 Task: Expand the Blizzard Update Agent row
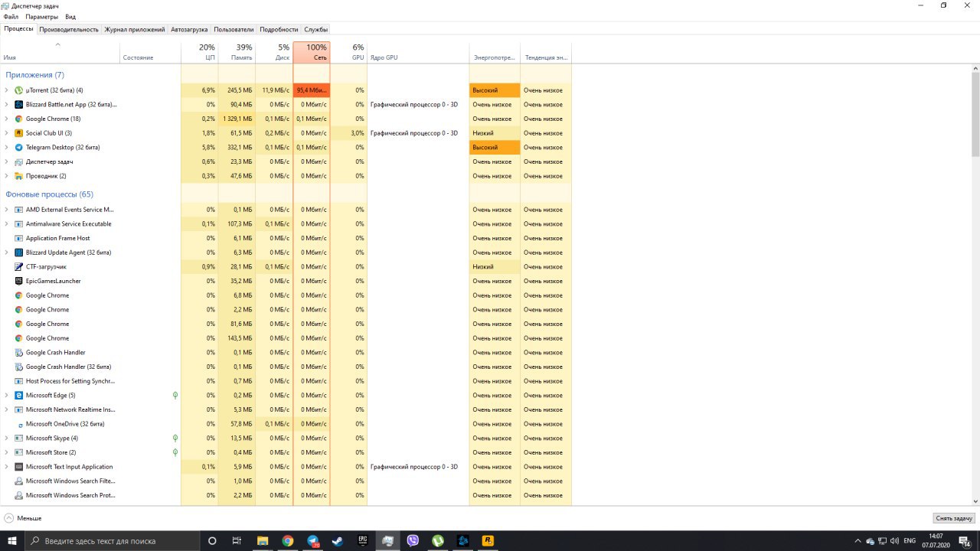click(x=7, y=253)
